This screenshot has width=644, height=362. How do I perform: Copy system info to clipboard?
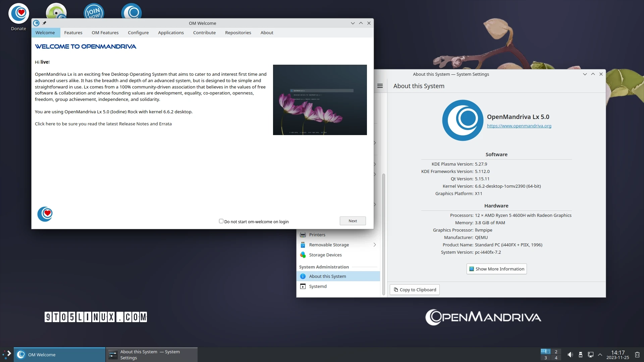(x=415, y=290)
